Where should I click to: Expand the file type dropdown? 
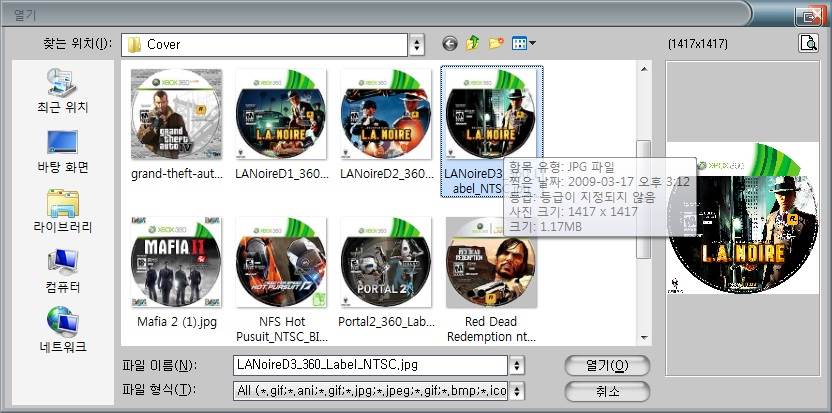coord(517,391)
